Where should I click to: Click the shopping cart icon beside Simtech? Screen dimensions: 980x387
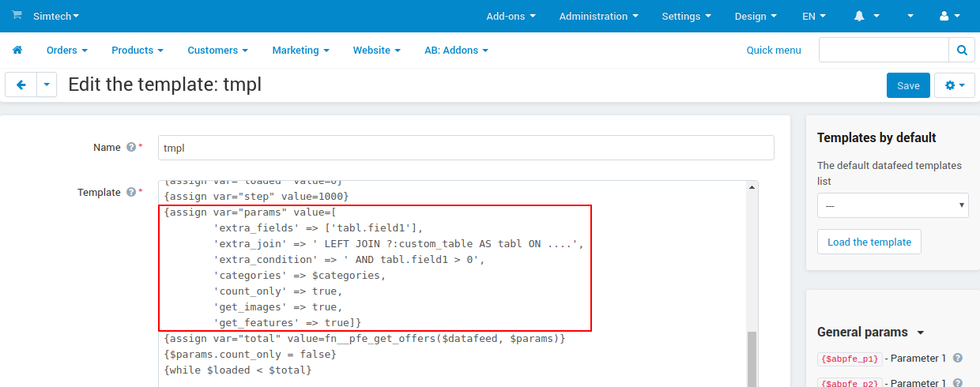tap(17, 16)
